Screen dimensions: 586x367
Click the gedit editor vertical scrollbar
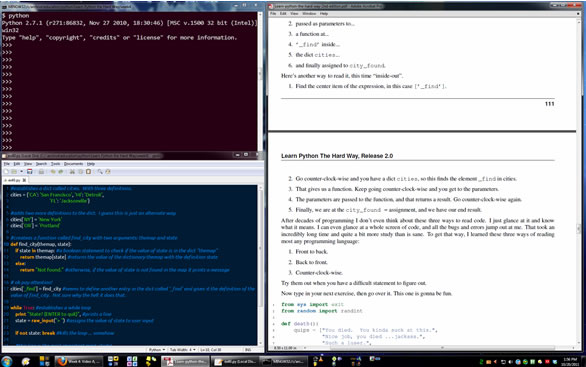point(260,265)
